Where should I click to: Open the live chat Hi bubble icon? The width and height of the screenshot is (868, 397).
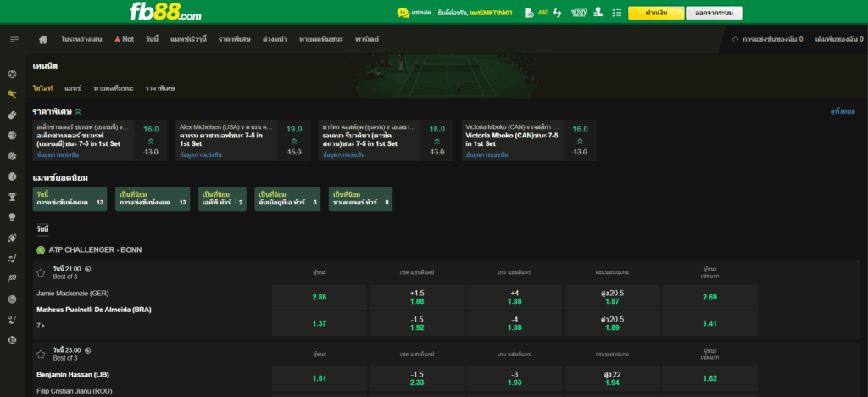click(x=403, y=12)
